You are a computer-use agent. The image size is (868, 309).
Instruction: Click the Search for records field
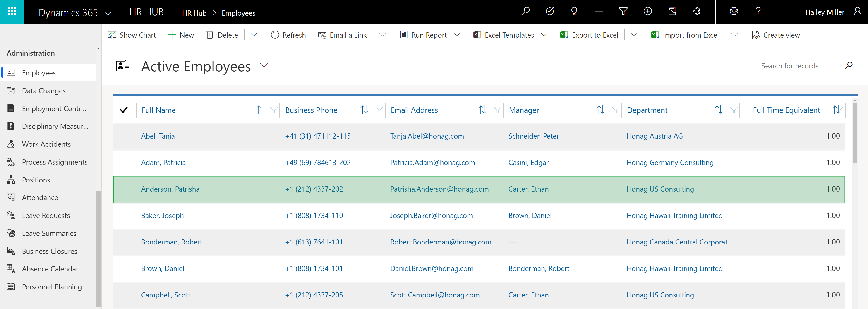(x=798, y=66)
